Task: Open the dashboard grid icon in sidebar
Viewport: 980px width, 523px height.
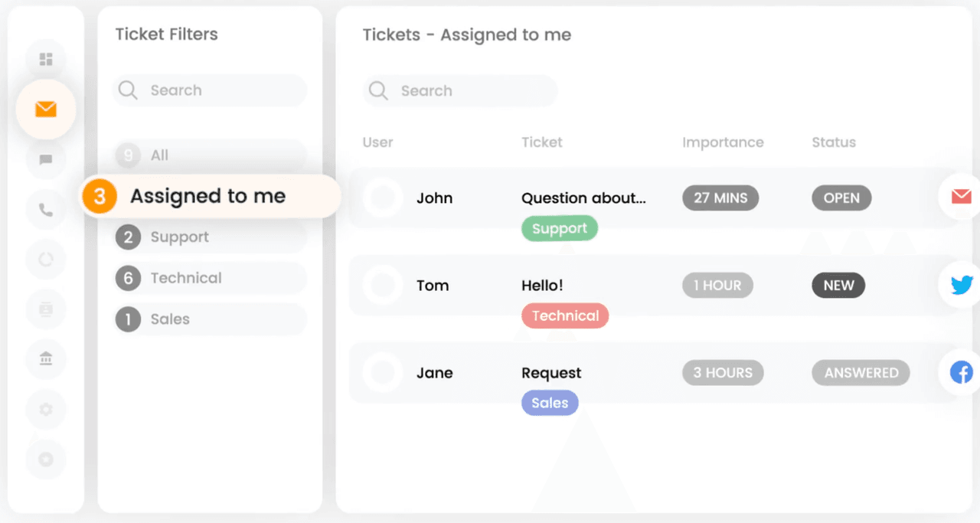Action: click(x=46, y=59)
